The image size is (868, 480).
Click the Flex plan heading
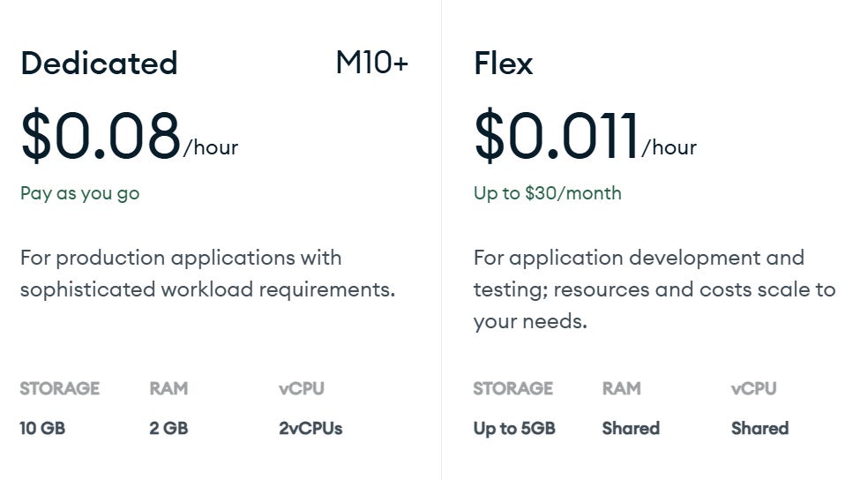coord(503,64)
